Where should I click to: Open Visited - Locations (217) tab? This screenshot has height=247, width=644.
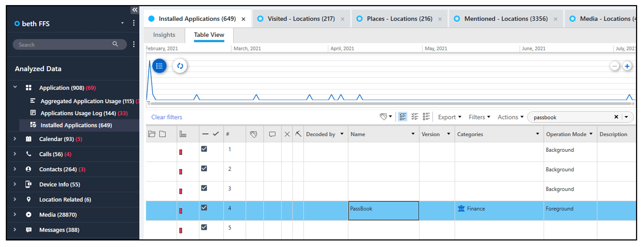[301, 19]
